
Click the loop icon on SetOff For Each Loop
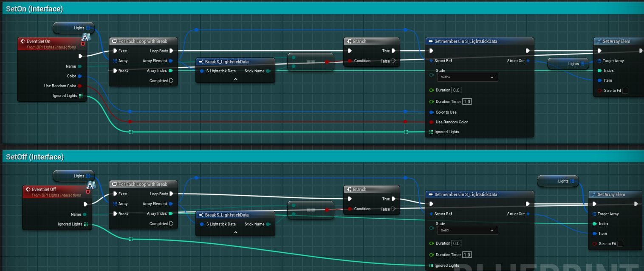pyautogui.click(x=114, y=184)
